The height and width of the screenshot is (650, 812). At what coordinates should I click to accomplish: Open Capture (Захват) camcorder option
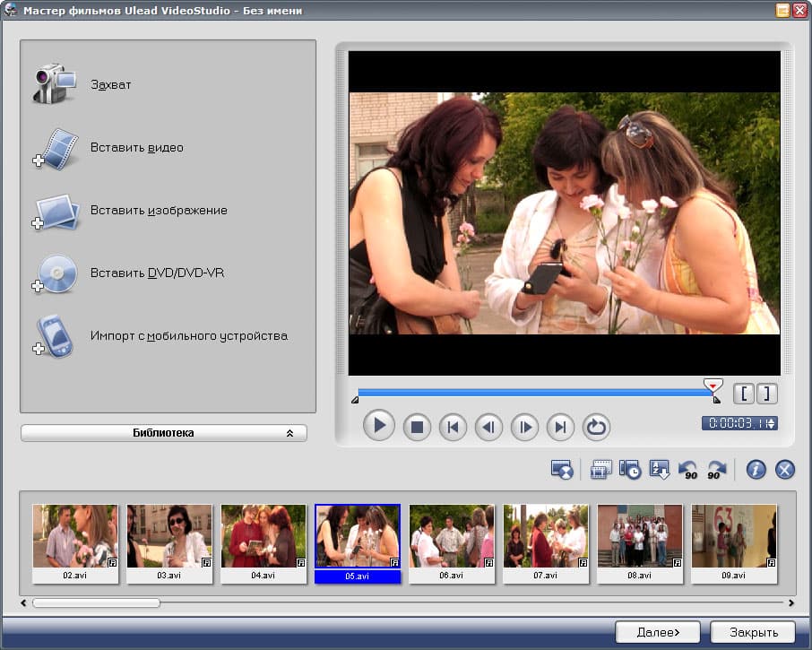coord(55,83)
